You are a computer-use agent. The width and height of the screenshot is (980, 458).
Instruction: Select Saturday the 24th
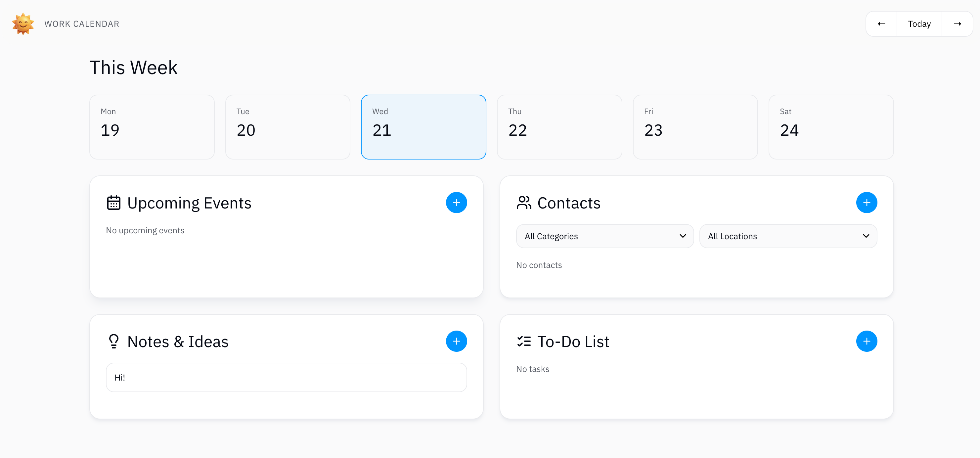tap(831, 127)
